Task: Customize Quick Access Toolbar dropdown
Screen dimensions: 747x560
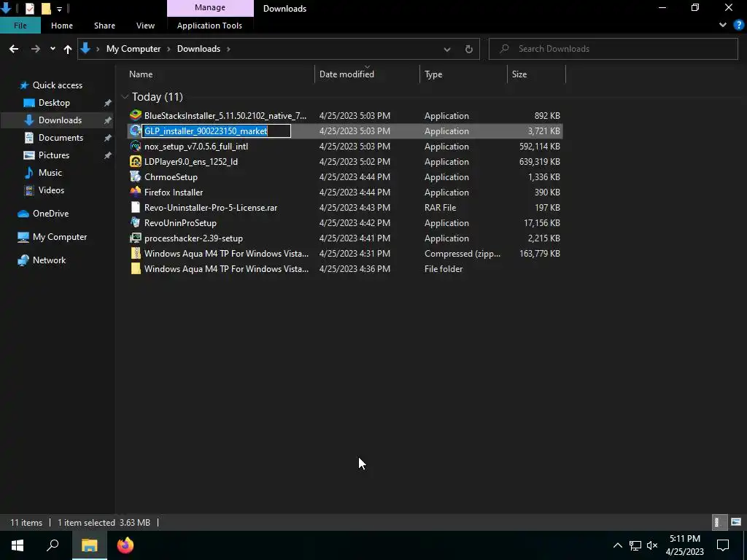Action: (x=59, y=9)
